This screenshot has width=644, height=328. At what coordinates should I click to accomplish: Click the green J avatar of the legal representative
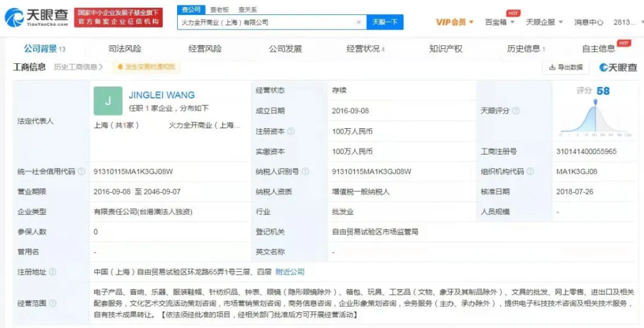[x=108, y=101]
